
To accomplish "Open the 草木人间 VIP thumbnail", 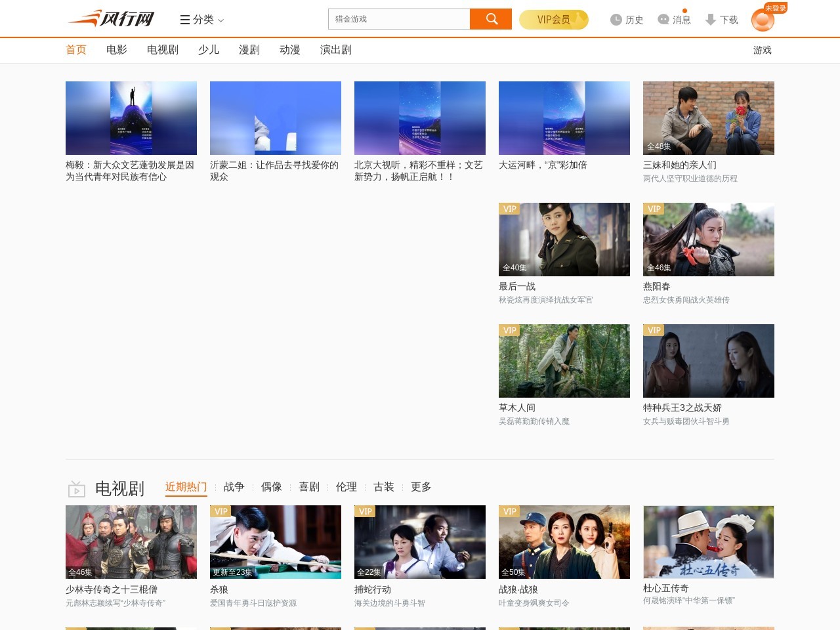I will tap(564, 361).
